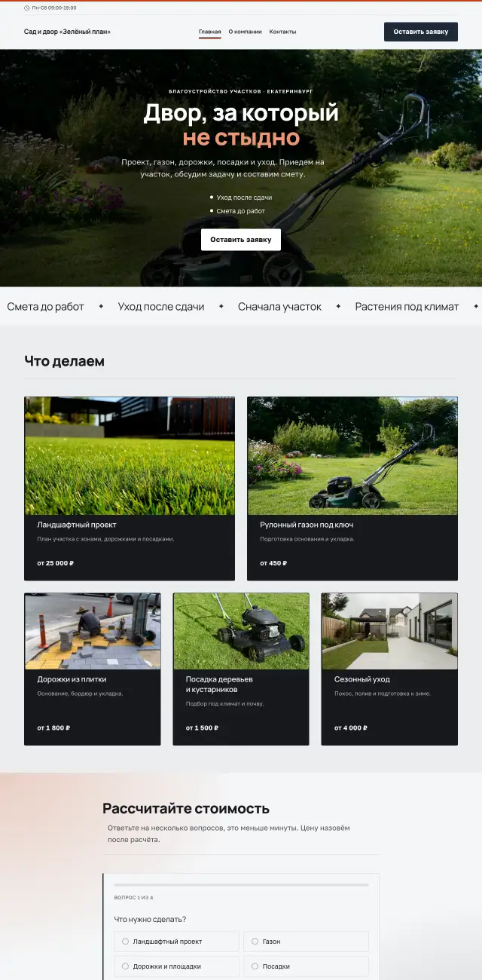Click the quiz progress bar
This screenshot has width=482, height=980.
click(x=241, y=885)
